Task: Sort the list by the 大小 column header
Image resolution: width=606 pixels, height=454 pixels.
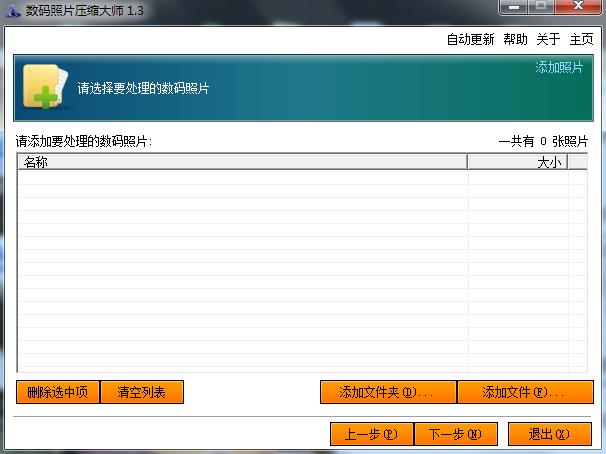Action: 517,162
